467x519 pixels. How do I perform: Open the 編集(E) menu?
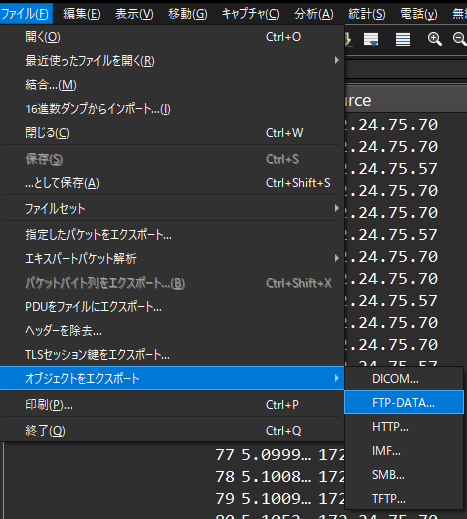82,14
